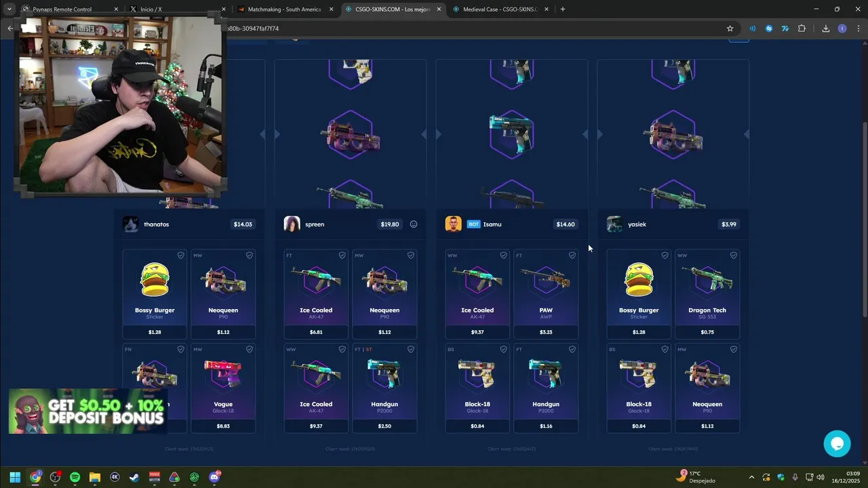The height and width of the screenshot is (488, 868).
Task: Click the sound-wave extension icon in toolbar
Action: click(753, 28)
